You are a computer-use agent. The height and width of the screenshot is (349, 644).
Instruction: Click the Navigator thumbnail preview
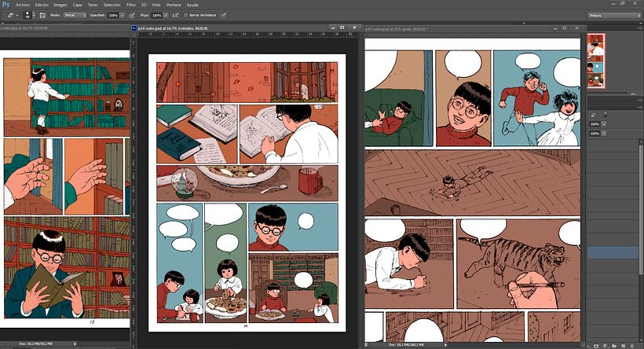[x=595, y=61]
